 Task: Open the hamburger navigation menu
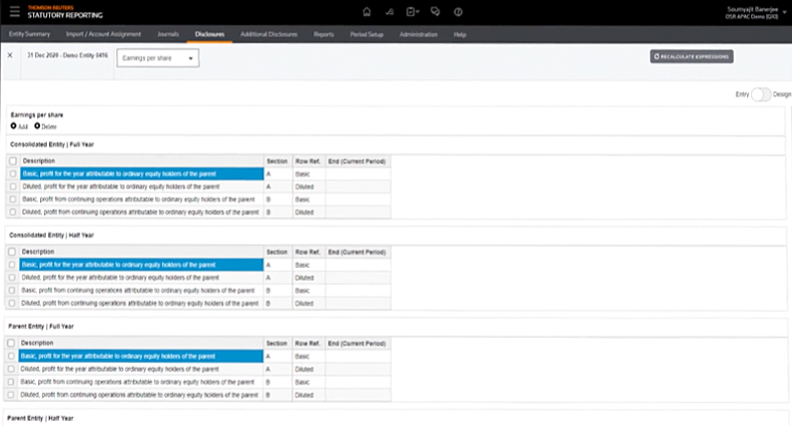[10, 13]
